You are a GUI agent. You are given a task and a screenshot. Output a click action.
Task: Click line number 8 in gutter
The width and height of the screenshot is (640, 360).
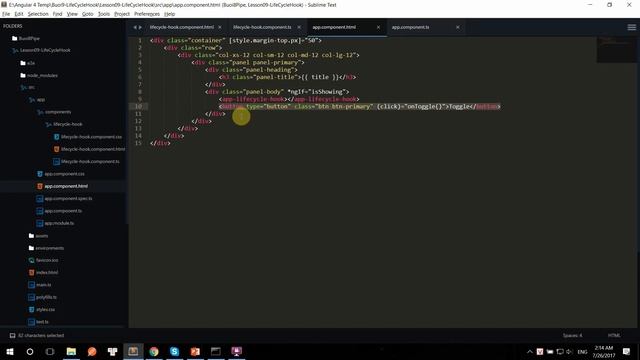click(x=140, y=92)
